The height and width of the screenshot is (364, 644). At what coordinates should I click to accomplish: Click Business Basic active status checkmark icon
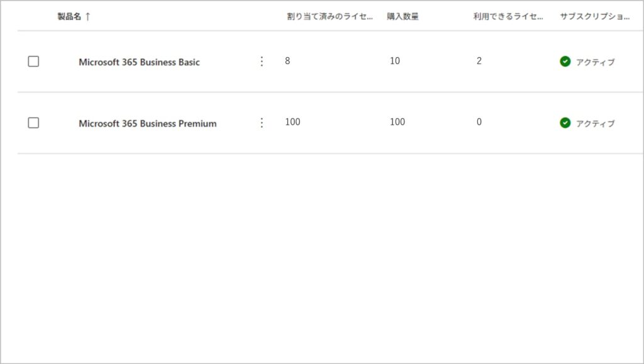(565, 62)
